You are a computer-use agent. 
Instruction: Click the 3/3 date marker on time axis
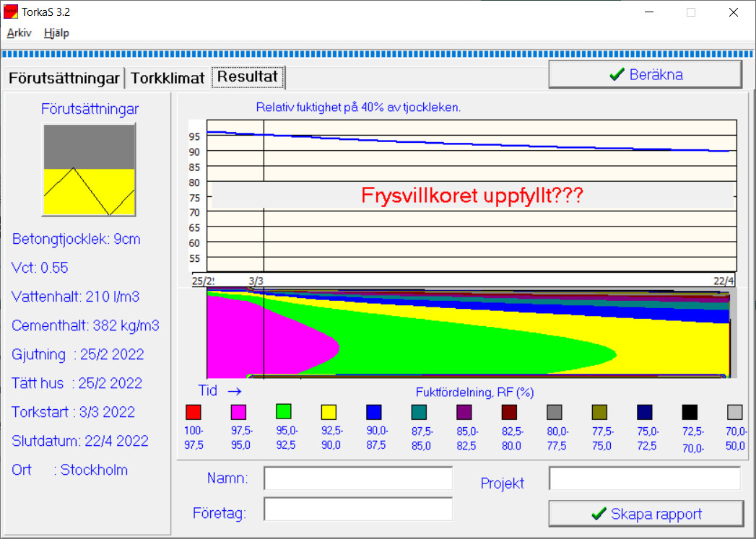[x=256, y=281]
